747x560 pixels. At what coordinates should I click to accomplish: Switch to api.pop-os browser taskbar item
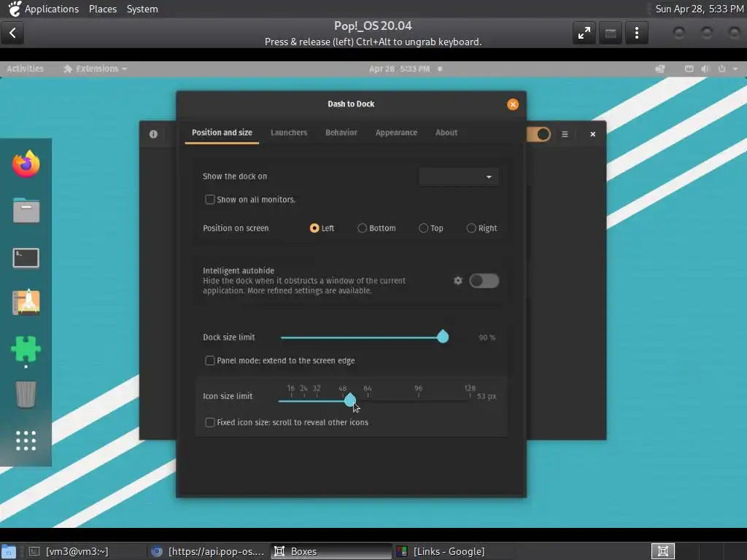tap(208, 551)
